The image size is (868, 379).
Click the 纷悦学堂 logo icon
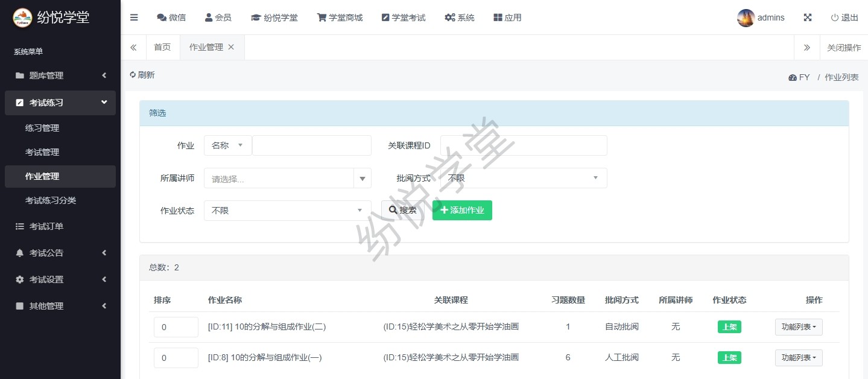[x=22, y=18]
